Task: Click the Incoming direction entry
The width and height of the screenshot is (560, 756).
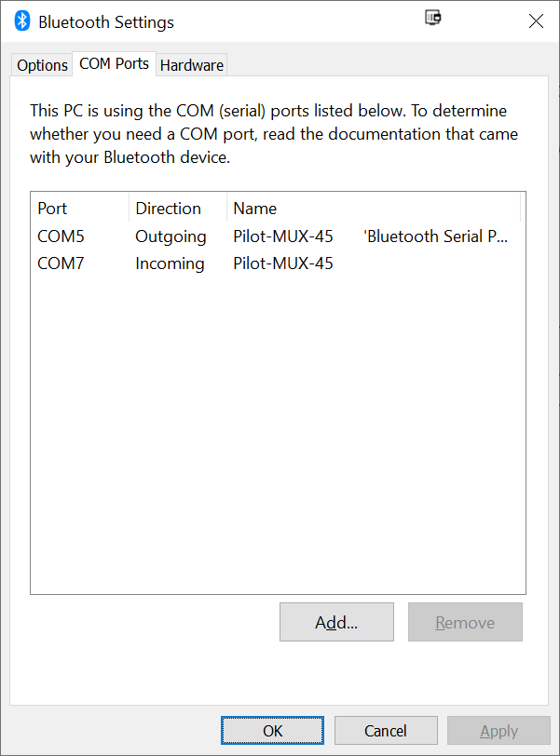Action: pos(170,263)
